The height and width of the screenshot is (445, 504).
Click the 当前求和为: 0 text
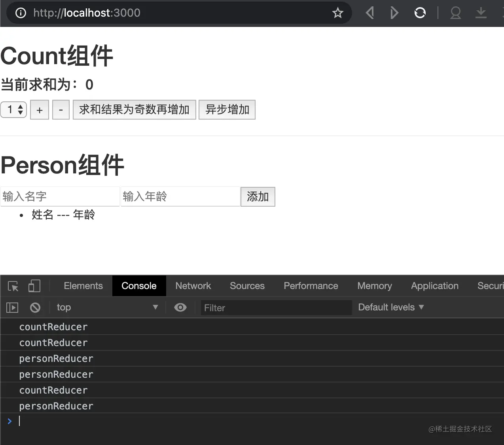47,84
